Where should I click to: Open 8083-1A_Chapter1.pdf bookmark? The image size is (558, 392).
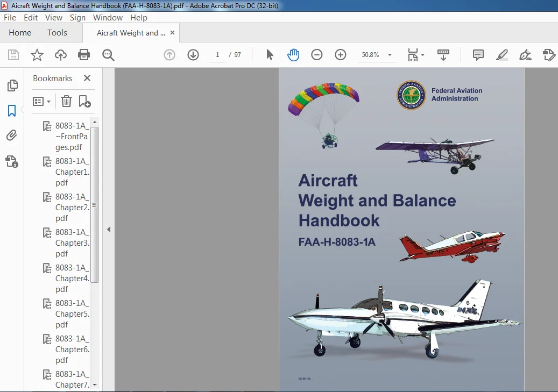(x=72, y=172)
